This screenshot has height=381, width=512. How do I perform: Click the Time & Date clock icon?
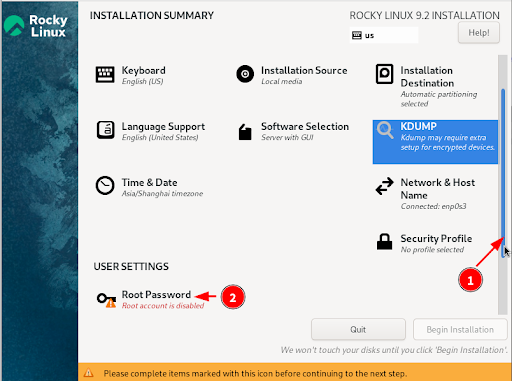pos(105,185)
